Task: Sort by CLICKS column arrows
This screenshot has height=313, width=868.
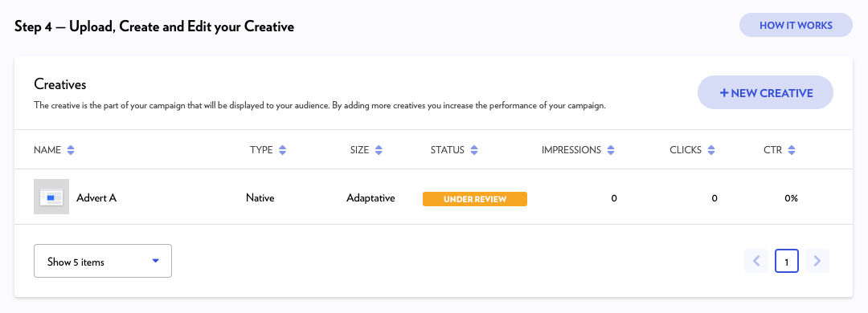Action: 711,150
